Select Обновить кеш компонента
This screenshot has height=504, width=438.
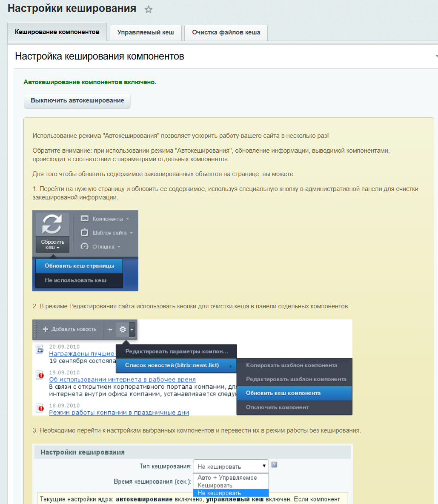295,393
